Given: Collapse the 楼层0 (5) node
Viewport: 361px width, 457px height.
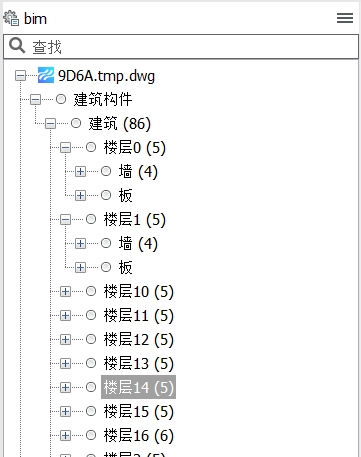Looking at the screenshot, I should [x=66, y=147].
